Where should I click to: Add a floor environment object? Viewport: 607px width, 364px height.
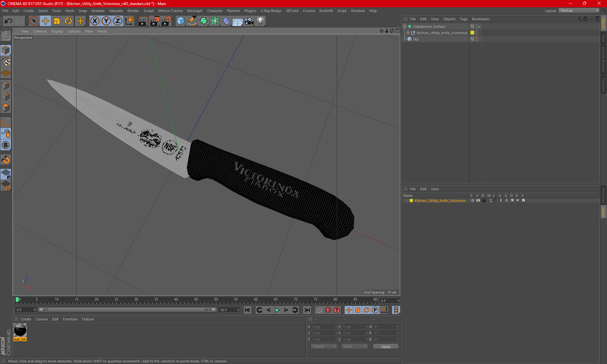pos(238,21)
